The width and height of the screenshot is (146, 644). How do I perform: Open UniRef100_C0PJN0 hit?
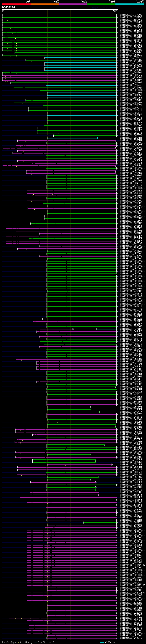pos(131,60)
